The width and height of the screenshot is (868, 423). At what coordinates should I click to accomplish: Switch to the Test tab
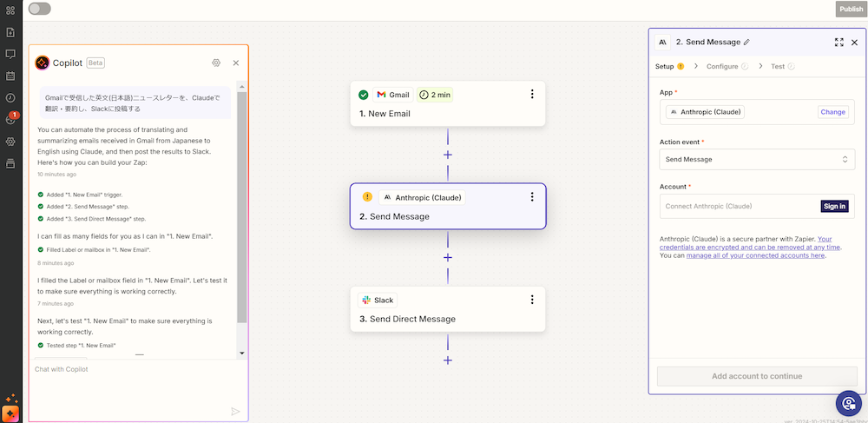click(x=783, y=66)
